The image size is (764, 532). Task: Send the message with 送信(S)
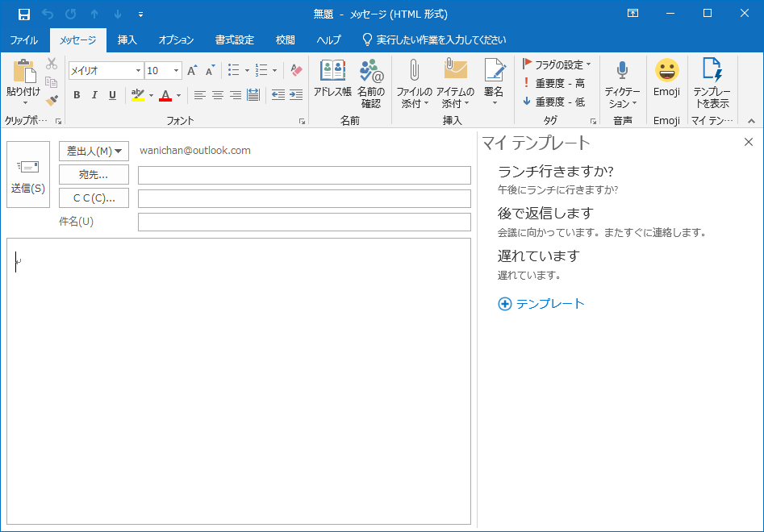tap(28, 175)
